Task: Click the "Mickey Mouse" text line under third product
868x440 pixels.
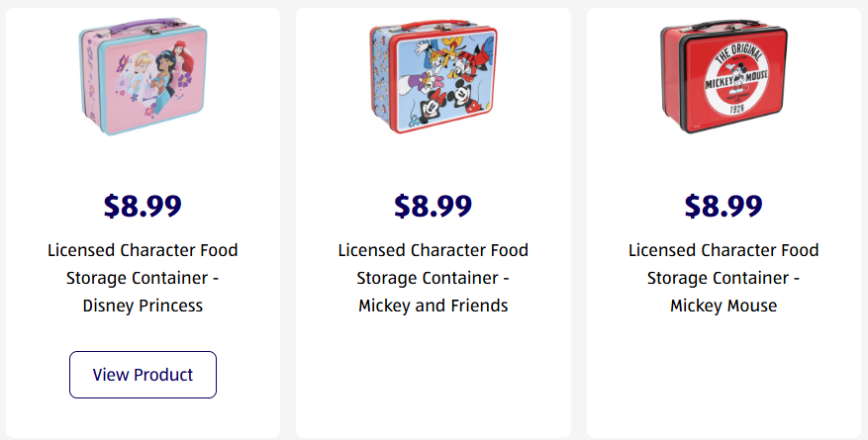Action: [x=723, y=306]
